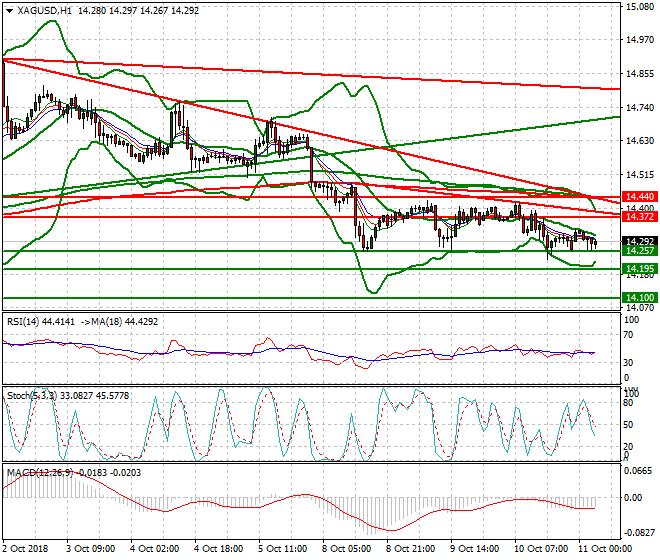The width and height of the screenshot is (660, 560).
Task: Click the MACD scale value 0.0665
Action: pos(638,471)
